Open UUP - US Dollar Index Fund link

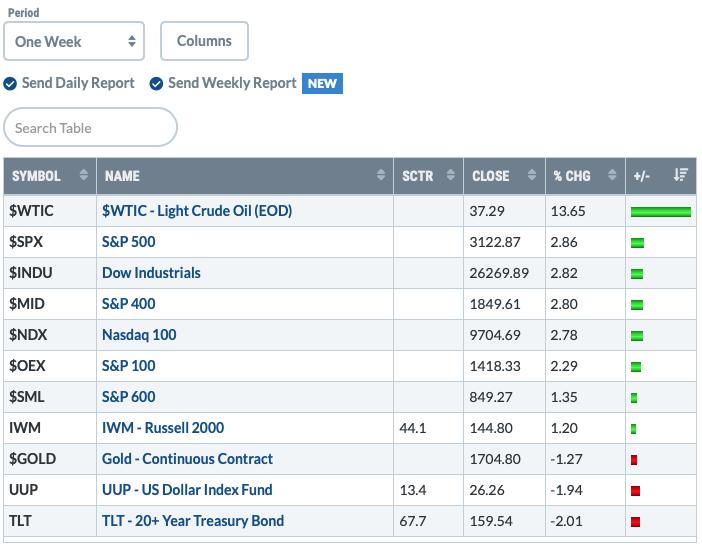coord(187,490)
